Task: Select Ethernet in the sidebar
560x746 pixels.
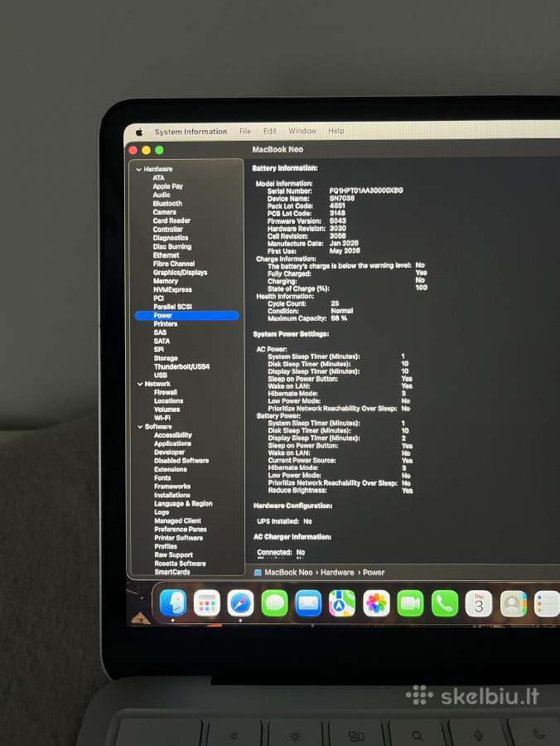Action: click(166, 255)
